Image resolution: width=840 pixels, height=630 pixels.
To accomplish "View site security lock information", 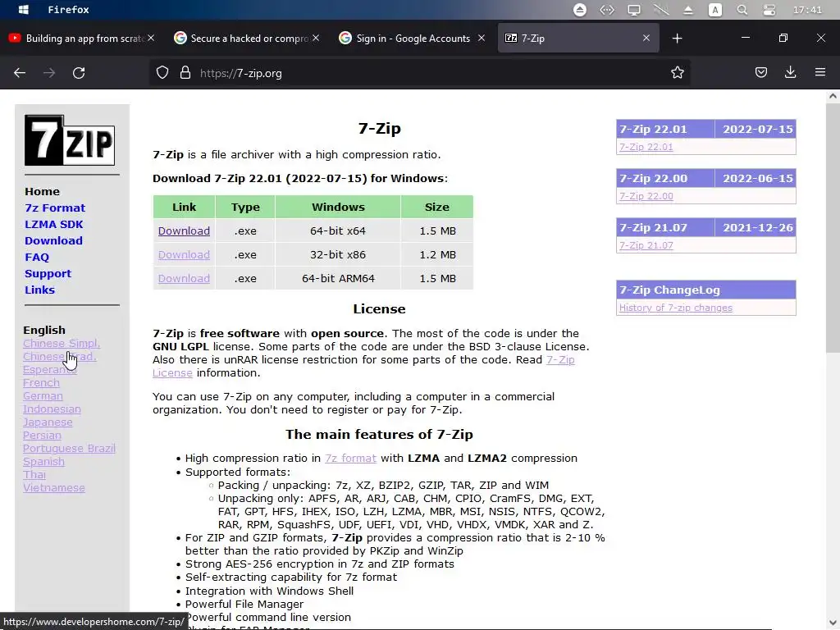I will pos(185,73).
